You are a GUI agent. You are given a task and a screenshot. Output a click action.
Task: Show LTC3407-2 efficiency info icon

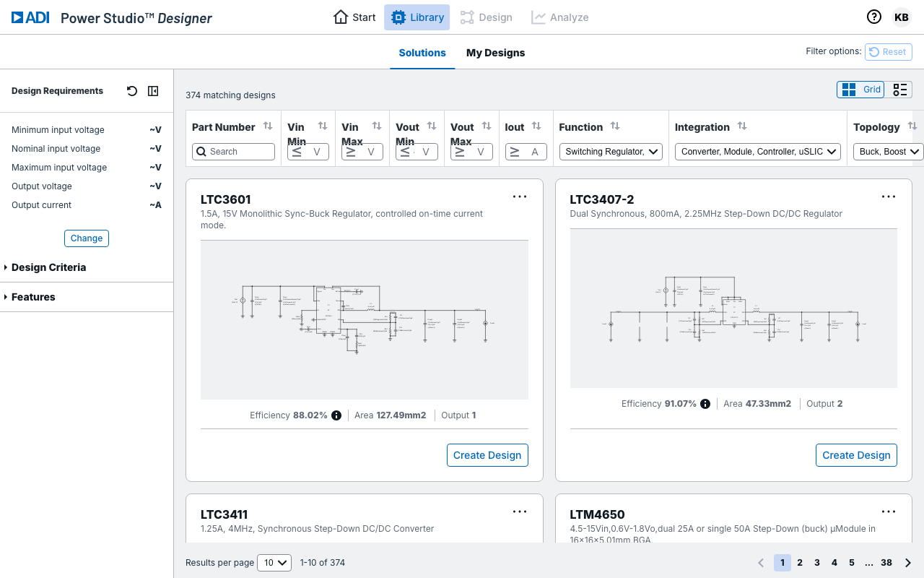coord(705,404)
